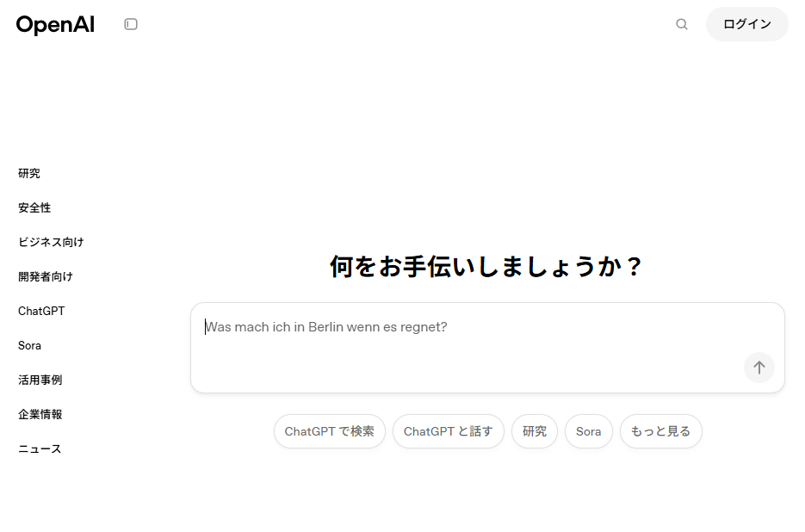Viewport: 805px width, 532px height.
Task: Click the OpenAI logo
Action: (55, 25)
